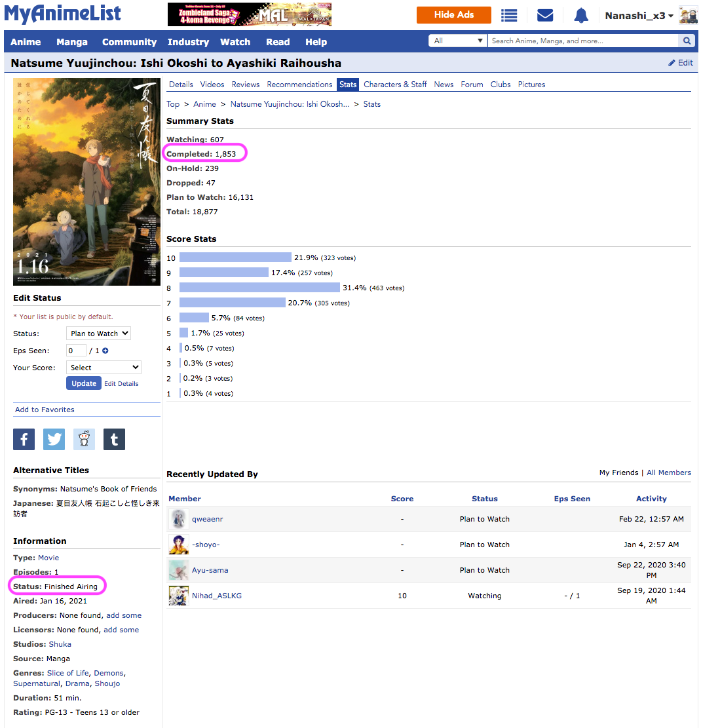Viewport: 701px width, 728px height.
Task: Open the messages envelope icon
Action: click(545, 16)
